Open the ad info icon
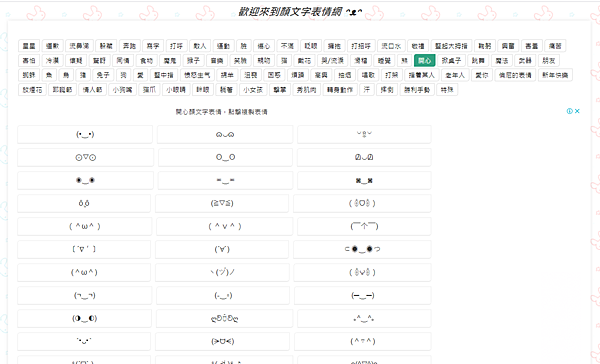This screenshot has height=364, width=600. click(x=569, y=111)
